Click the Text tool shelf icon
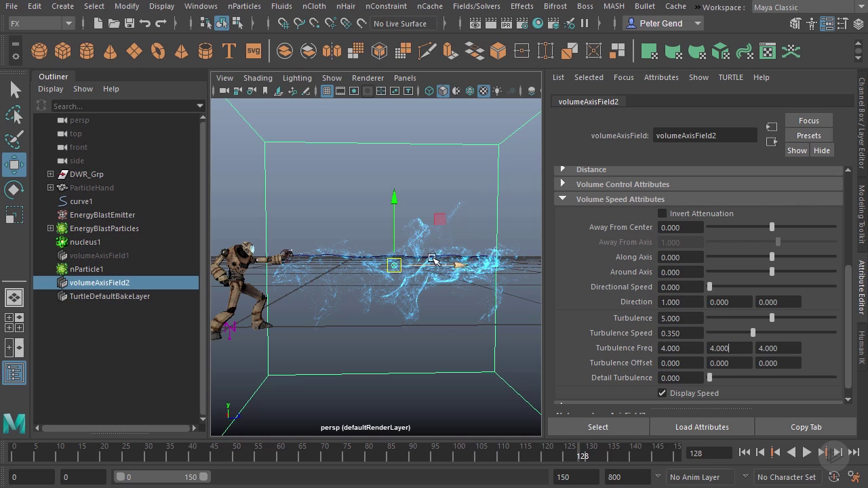This screenshot has width=868, height=488. coord(229,52)
